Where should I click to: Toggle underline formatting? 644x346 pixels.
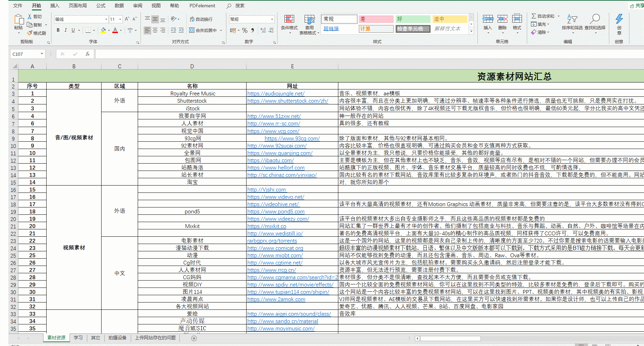point(73,30)
